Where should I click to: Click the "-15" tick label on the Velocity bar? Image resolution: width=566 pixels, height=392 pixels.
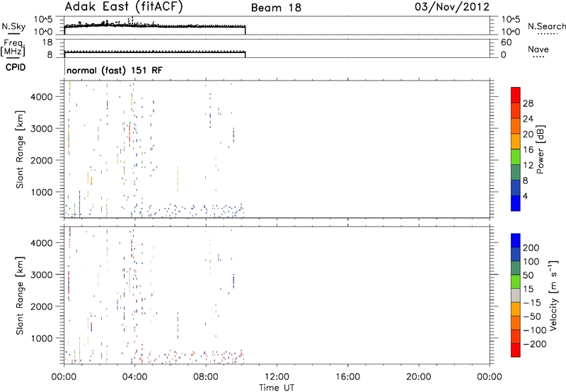(532, 302)
